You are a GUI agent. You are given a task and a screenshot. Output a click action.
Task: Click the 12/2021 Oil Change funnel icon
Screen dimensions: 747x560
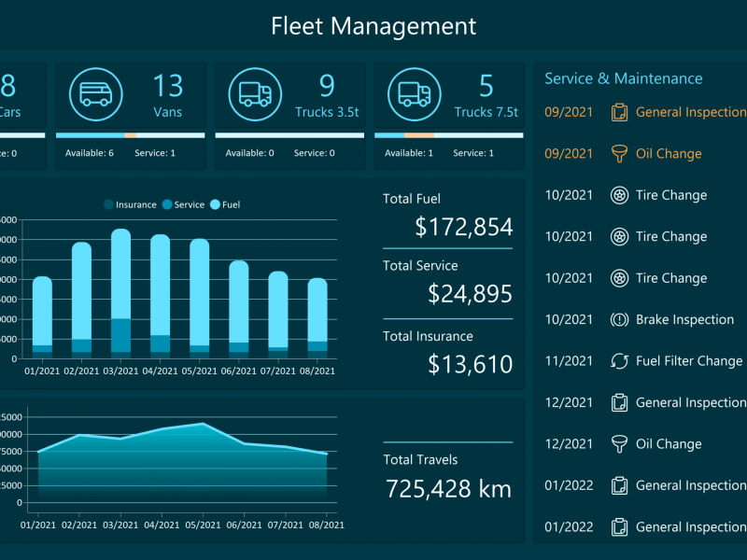click(618, 444)
